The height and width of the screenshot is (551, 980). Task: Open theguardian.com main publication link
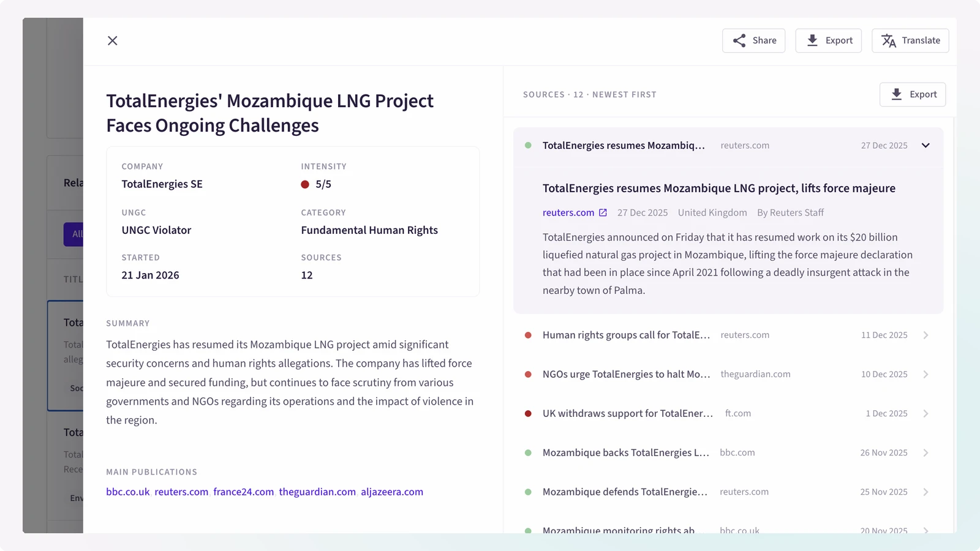pyautogui.click(x=317, y=492)
